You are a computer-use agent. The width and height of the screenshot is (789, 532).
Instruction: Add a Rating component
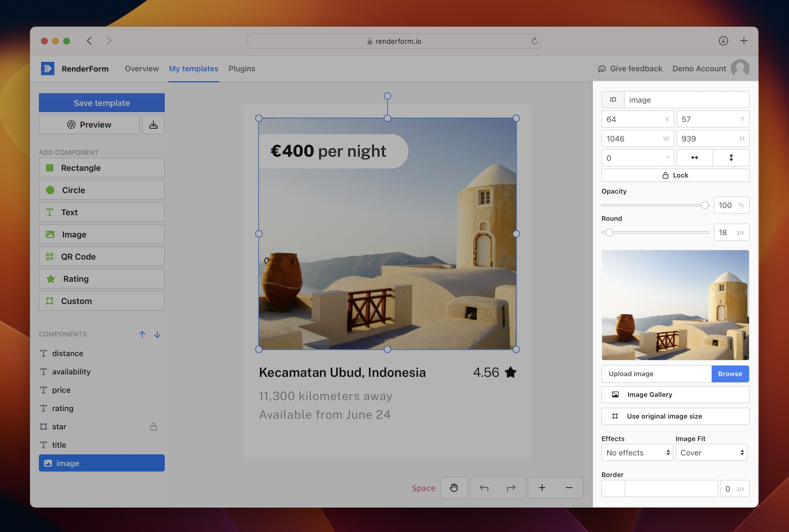(102, 278)
